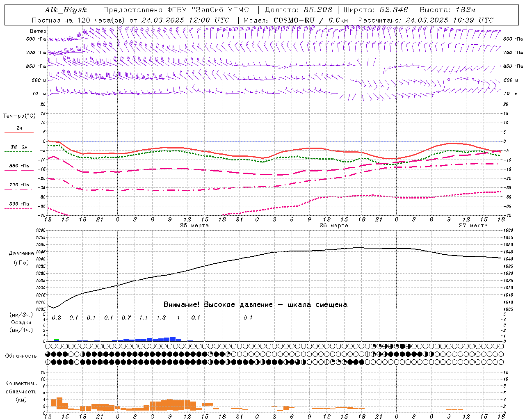This screenshot has height=420, width=525.
Task: Click the 'Высота: 182м' elevation text
Action: pos(447,10)
